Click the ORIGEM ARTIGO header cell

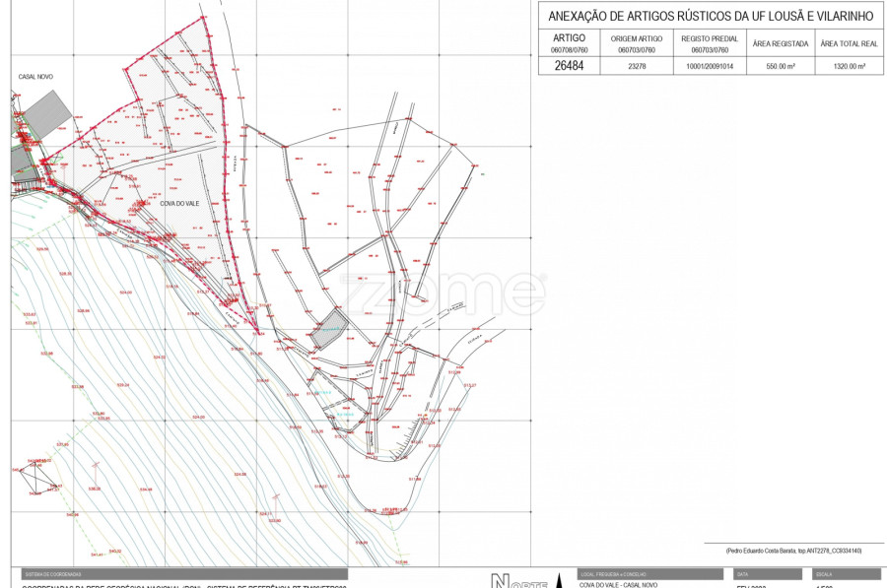point(636,42)
